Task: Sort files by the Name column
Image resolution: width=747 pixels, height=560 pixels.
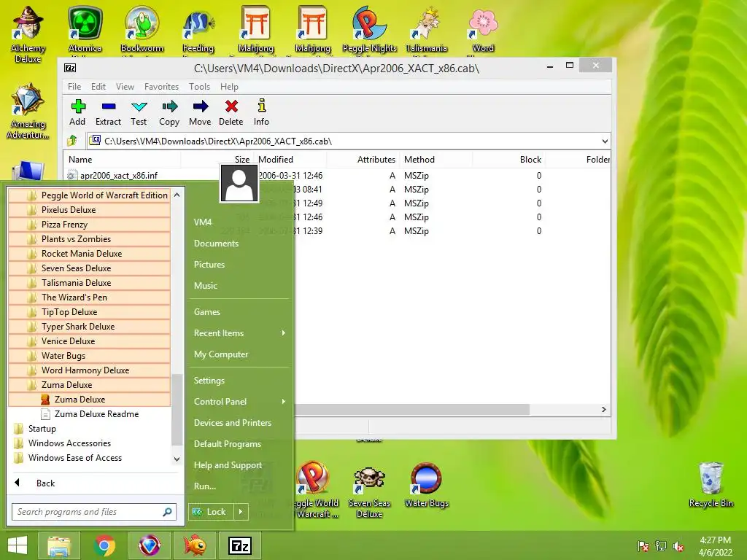Action: (122, 160)
